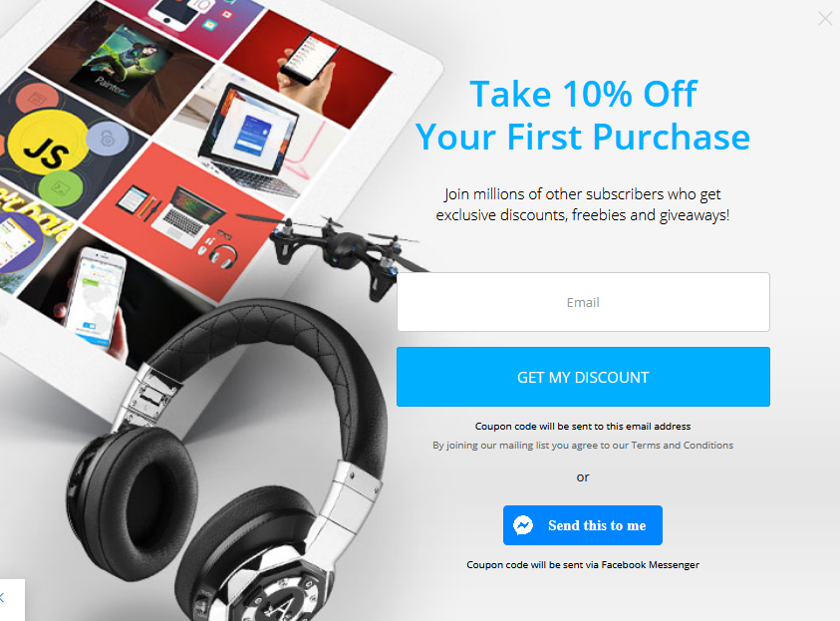840x621 pixels.
Task: Click the blue-gray lock circle icon
Action: coord(108,140)
